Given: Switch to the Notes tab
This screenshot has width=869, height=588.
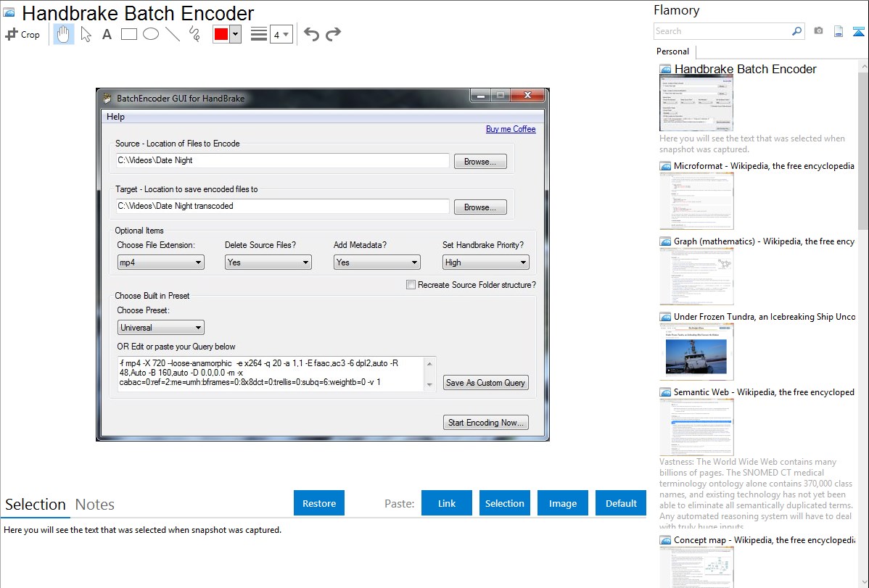Looking at the screenshot, I should (95, 505).
